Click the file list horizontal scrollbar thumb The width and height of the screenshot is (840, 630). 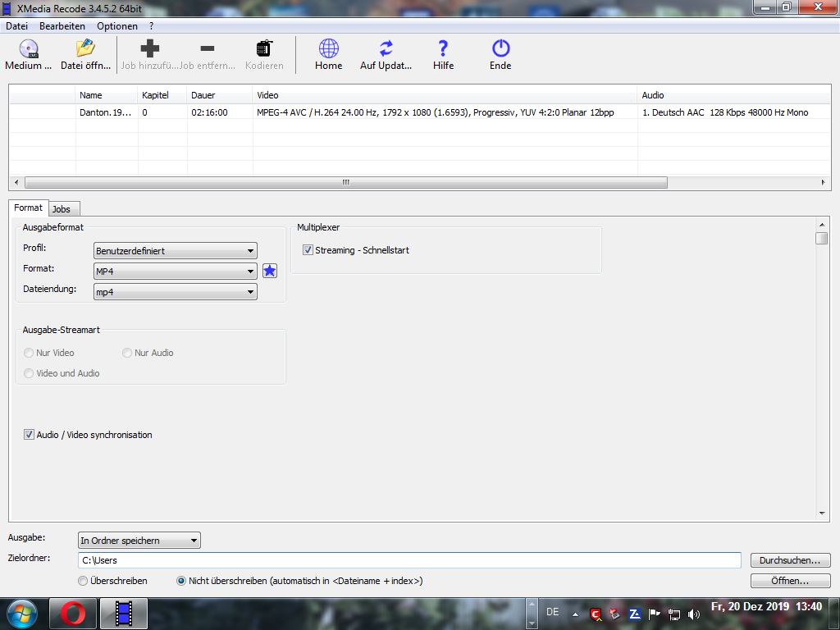click(346, 182)
